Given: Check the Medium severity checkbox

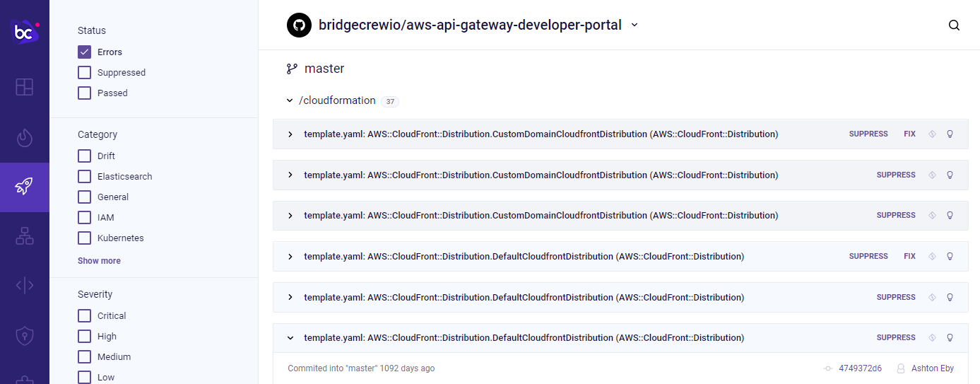Looking at the screenshot, I should [x=84, y=356].
